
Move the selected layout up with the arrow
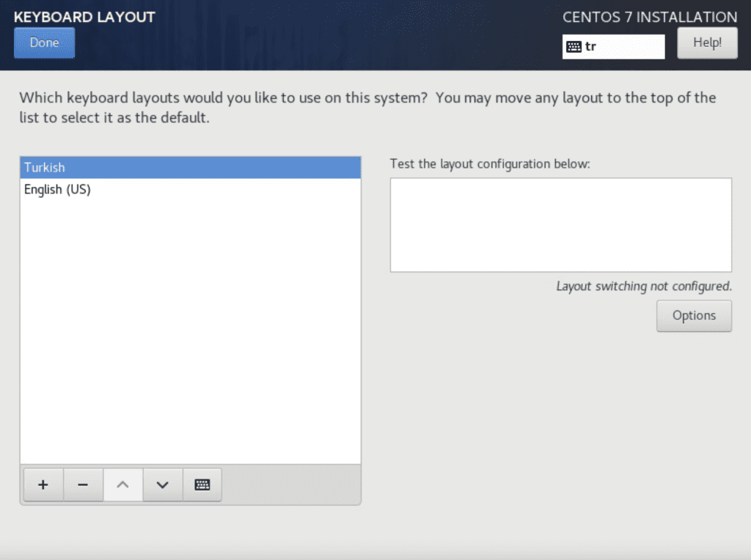(x=122, y=485)
